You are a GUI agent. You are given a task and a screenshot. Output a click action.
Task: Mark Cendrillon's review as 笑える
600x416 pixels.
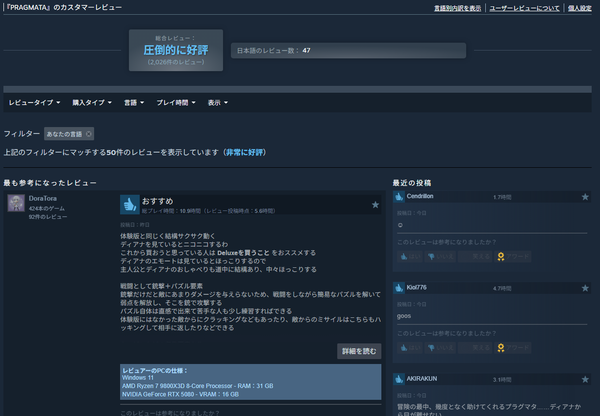[x=475, y=256]
